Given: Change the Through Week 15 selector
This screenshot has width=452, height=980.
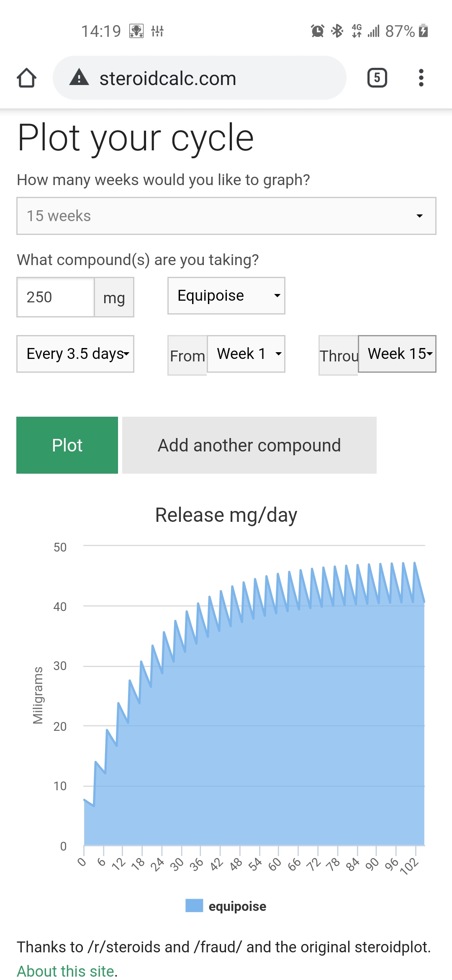Looking at the screenshot, I should pos(397,354).
